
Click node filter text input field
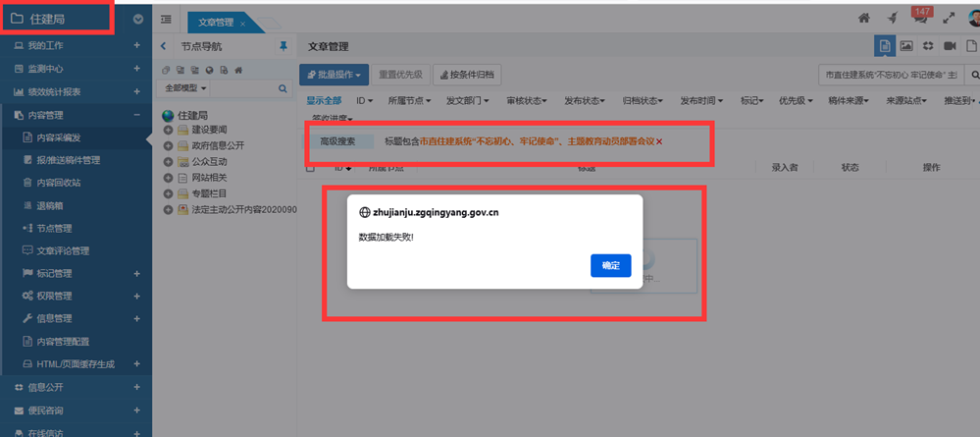[242, 88]
